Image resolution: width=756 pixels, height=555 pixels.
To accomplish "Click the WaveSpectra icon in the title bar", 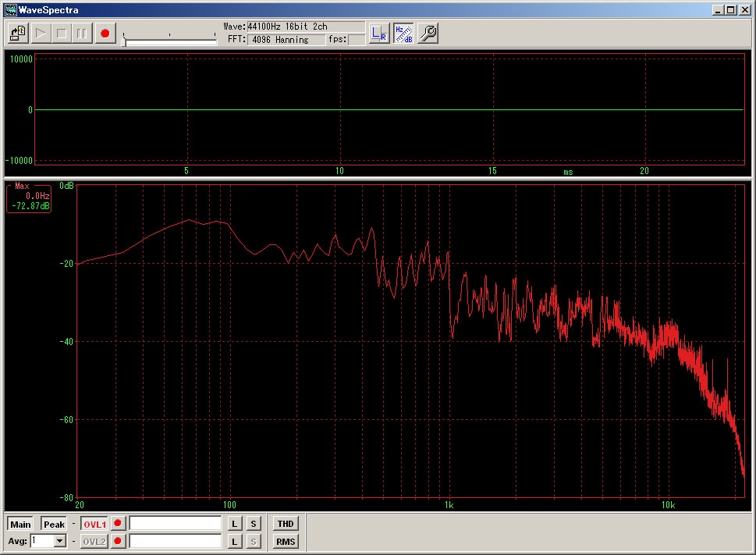I will [10, 9].
